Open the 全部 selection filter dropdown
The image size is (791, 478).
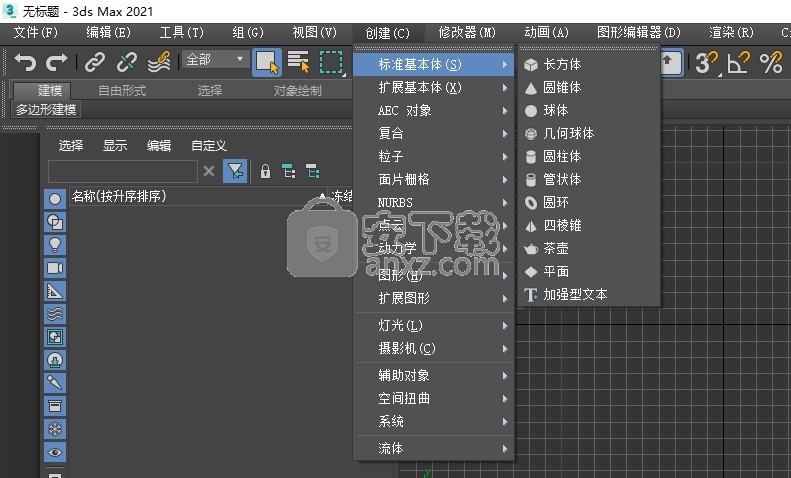[214, 59]
